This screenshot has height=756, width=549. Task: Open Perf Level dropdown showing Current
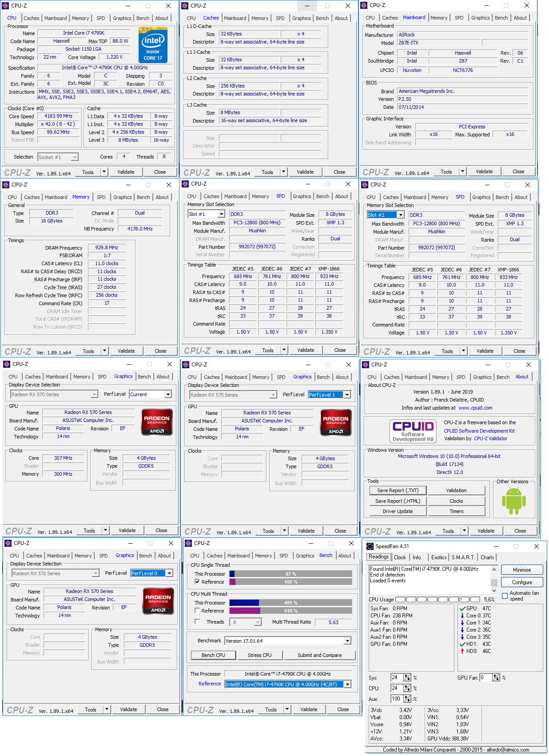click(x=168, y=394)
